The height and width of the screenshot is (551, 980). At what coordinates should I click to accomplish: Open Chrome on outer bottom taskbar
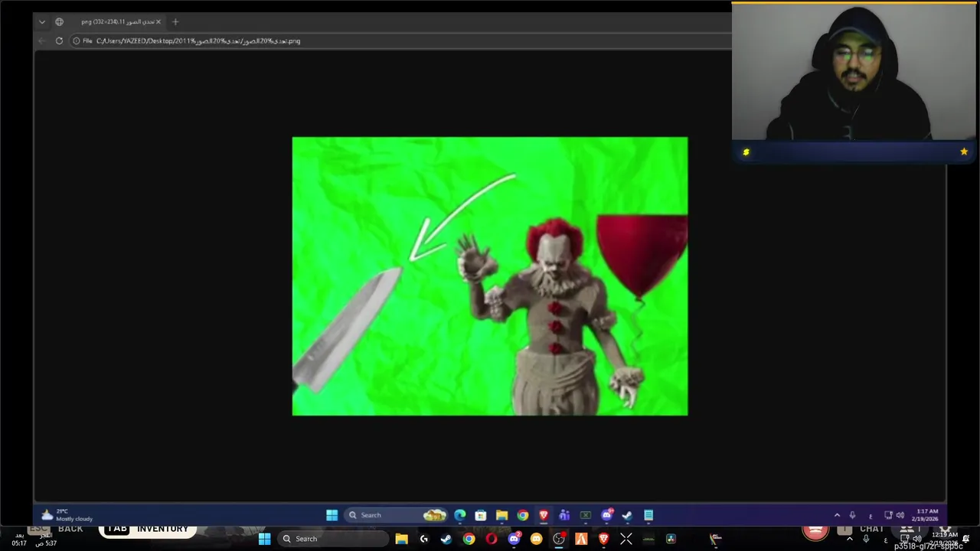[469, 539]
